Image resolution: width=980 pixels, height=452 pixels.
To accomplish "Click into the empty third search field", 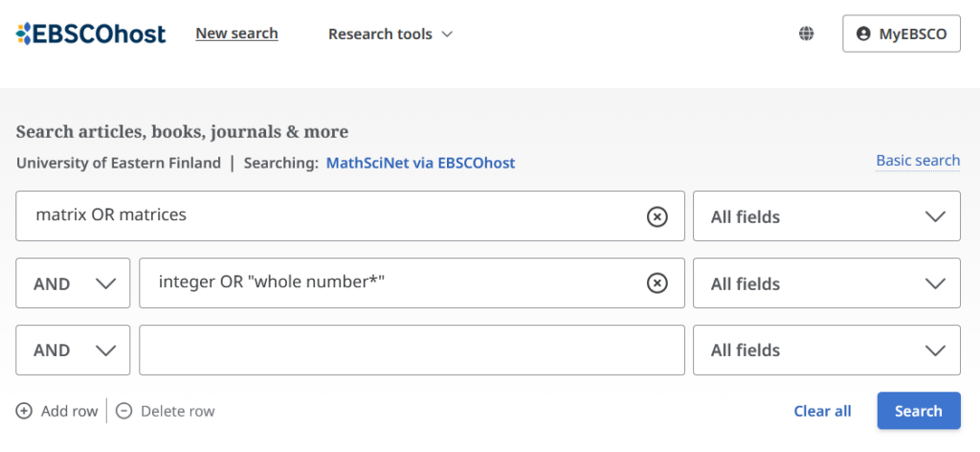I will (412, 350).
